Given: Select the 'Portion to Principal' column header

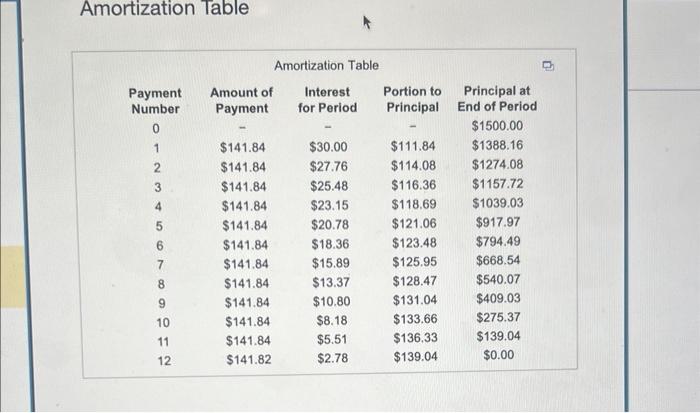Looking at the screenshot, I should point(412,99).
